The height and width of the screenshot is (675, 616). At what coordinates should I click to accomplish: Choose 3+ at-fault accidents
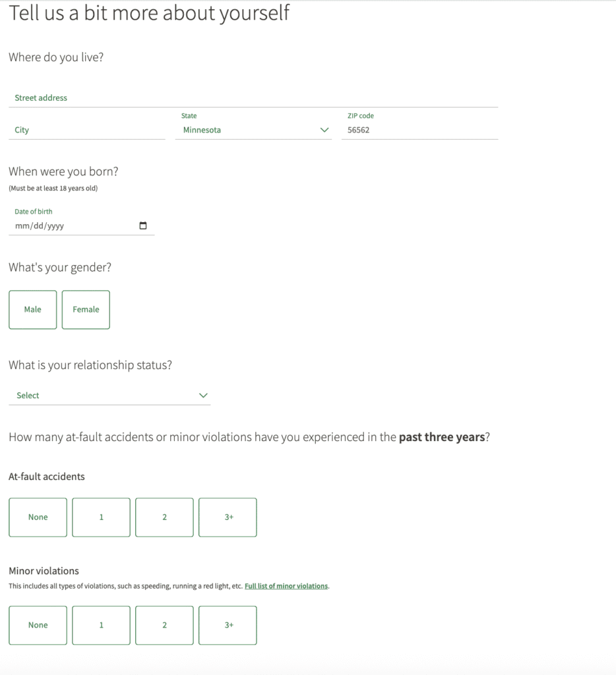[228, 517]
